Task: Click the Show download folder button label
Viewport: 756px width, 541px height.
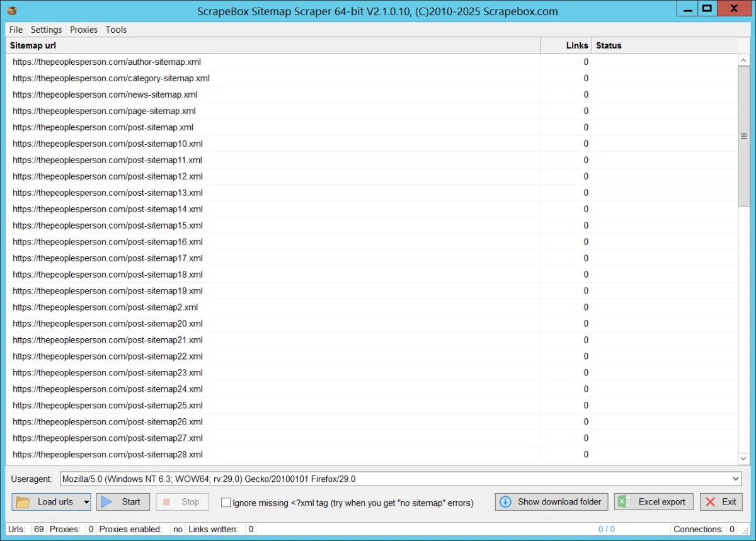Action: coord(559,502)
